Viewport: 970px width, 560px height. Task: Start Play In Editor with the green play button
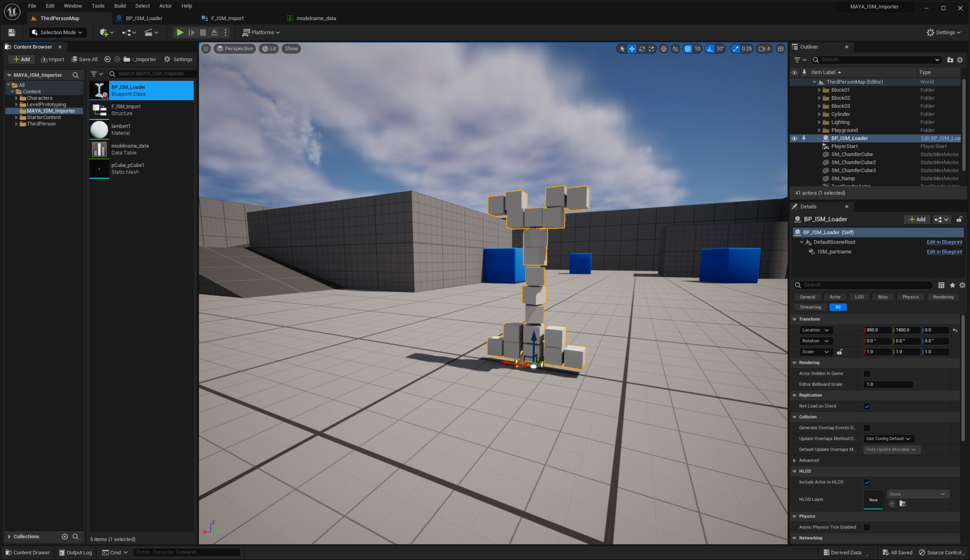coord(180,32)
